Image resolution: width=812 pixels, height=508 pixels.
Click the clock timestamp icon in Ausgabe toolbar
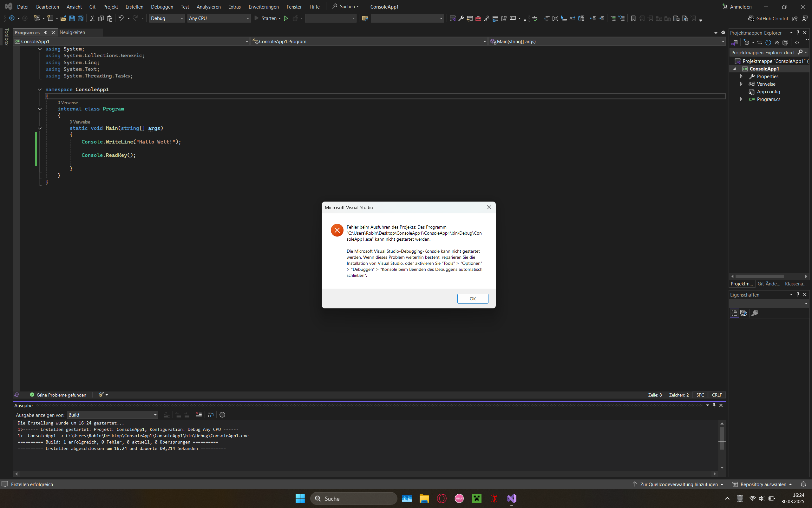pos(222,415)
